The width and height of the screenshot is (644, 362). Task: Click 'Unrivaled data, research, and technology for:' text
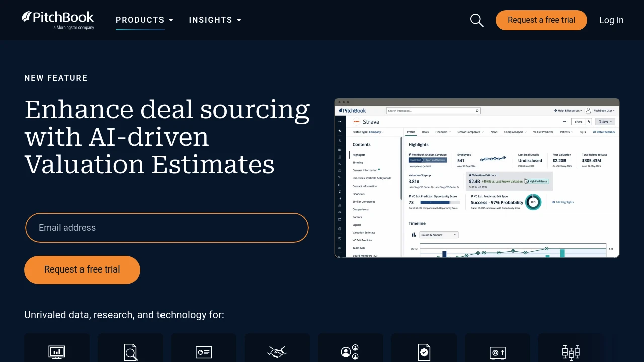[x=124, y=315]
